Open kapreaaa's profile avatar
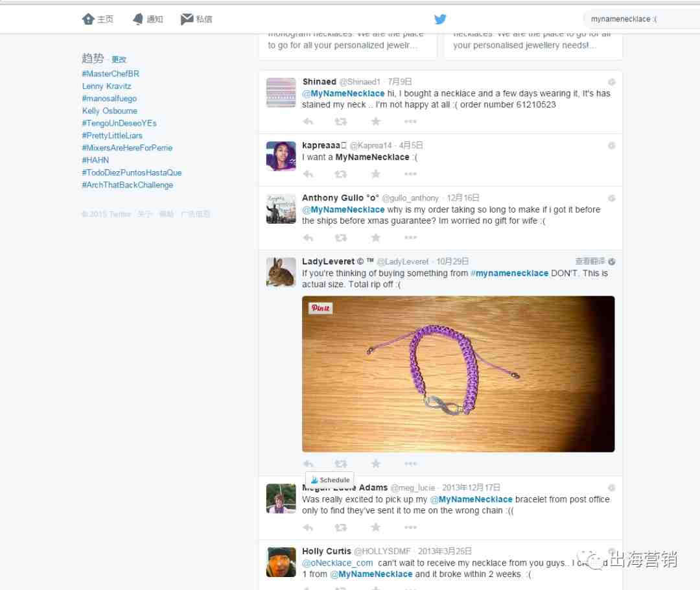The width and height of the screenshot is (700, 590). coord(281,156)
